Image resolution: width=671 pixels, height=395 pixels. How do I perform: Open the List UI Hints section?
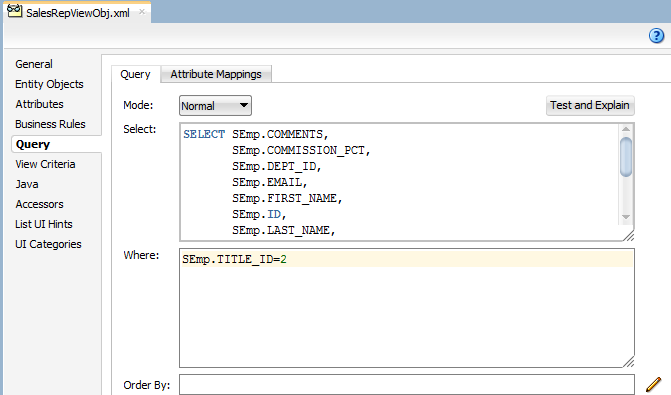[44, 224]
